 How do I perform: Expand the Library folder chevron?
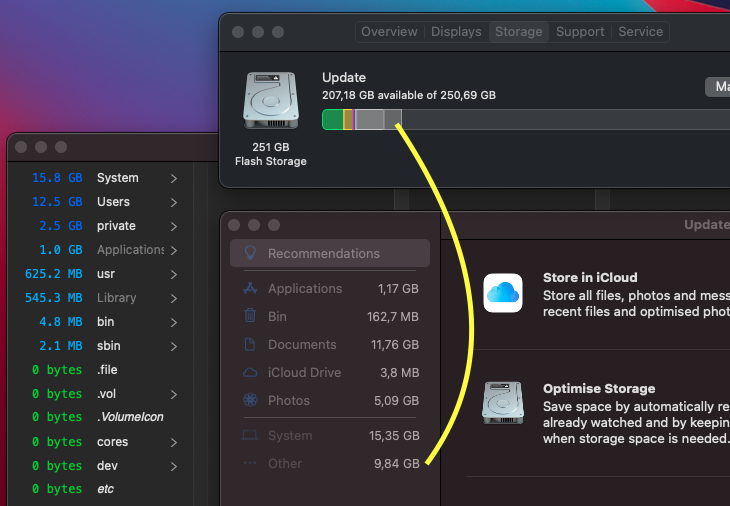[x=174, y=298]
